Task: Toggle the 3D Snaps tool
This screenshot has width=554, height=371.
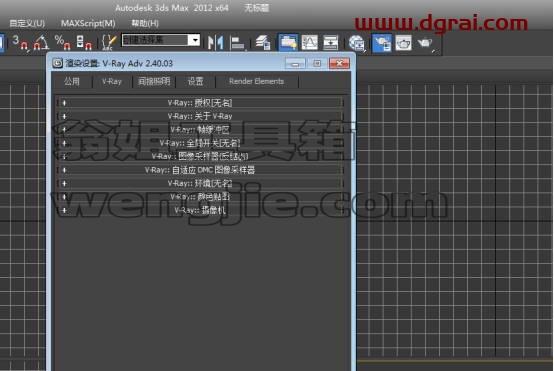Action: [x=19, y=42]
